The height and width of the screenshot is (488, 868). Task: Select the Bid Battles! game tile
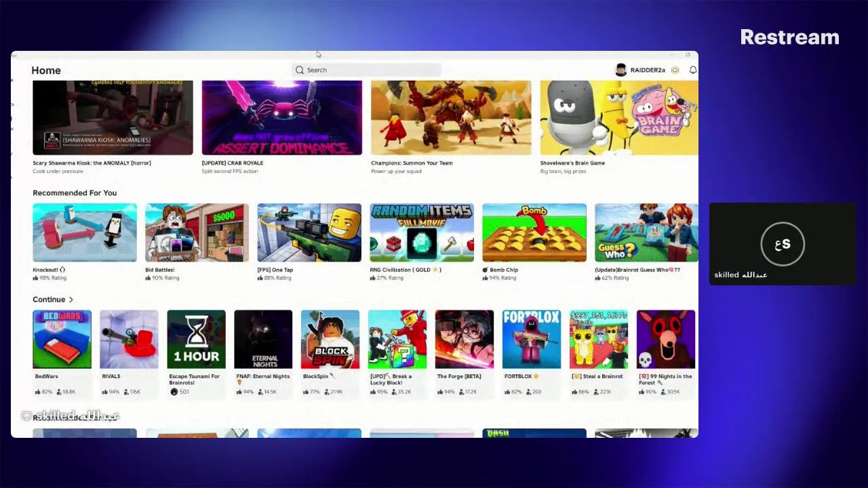197,232
